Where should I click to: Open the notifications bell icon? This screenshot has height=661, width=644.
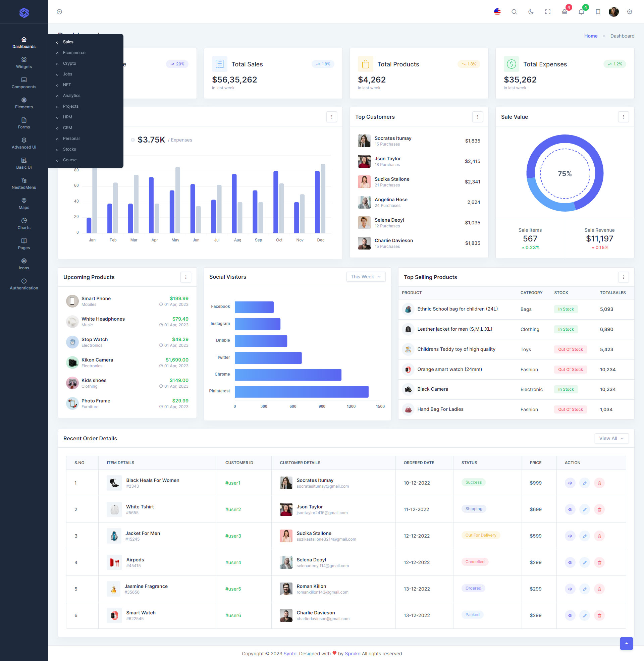click(581, 12)
